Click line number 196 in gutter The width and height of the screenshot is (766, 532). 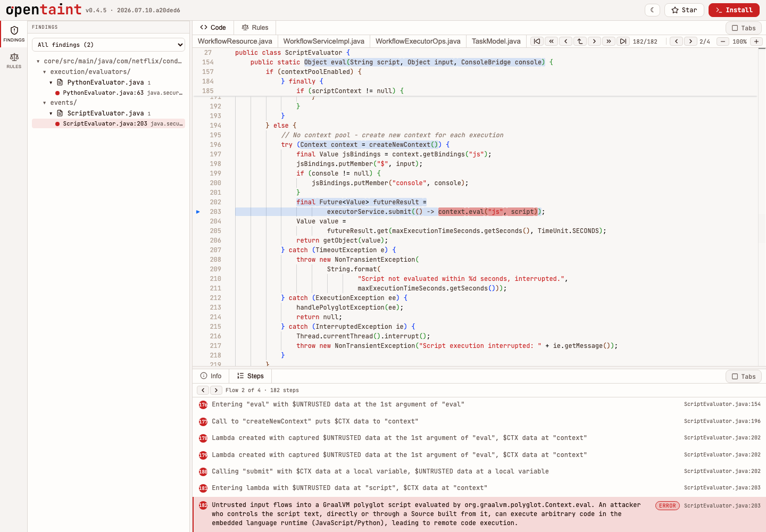coord(215,145)
